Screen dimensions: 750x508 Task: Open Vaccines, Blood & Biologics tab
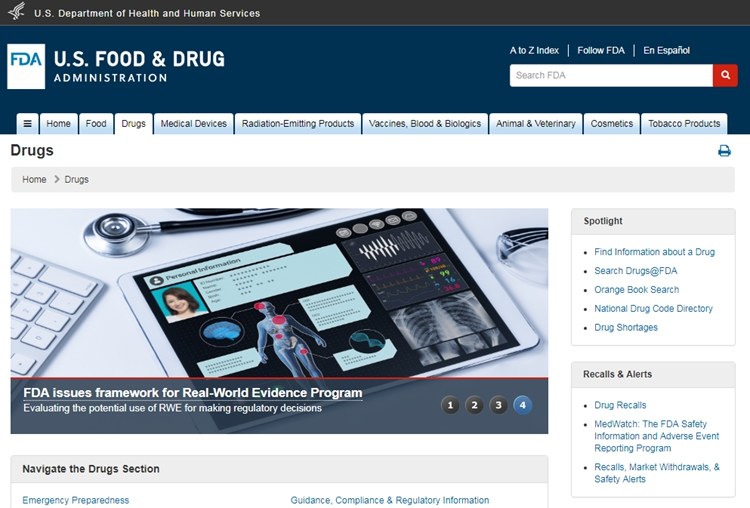(425, 124)
